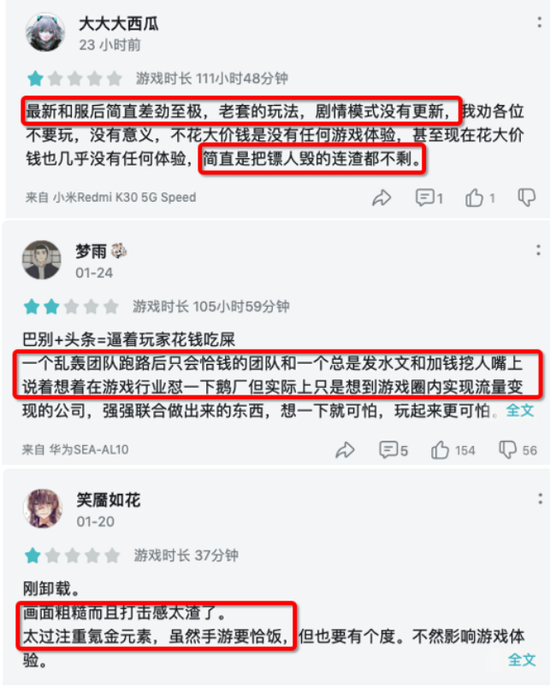View 笑靥如花's profile avatar

click(x=43, y=508)
